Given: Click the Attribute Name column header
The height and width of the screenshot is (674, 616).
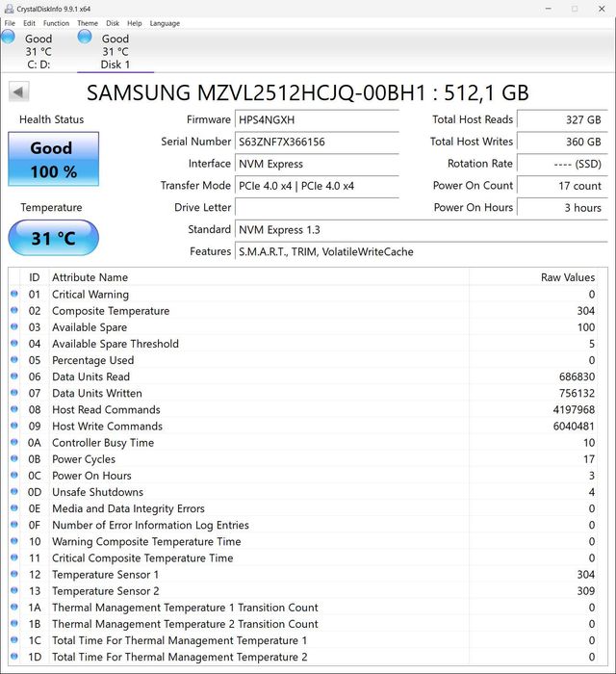Looking at the screenshot, I should 259,277.
